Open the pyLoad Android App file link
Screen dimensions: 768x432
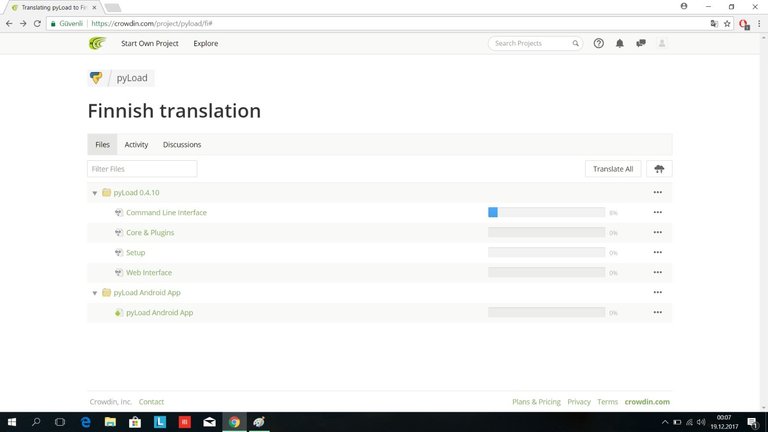click(160, 312)
